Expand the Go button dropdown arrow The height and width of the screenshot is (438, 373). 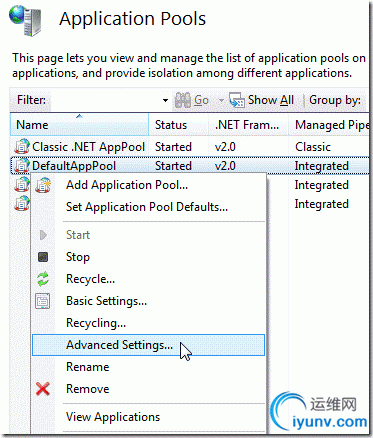(221, 100)
